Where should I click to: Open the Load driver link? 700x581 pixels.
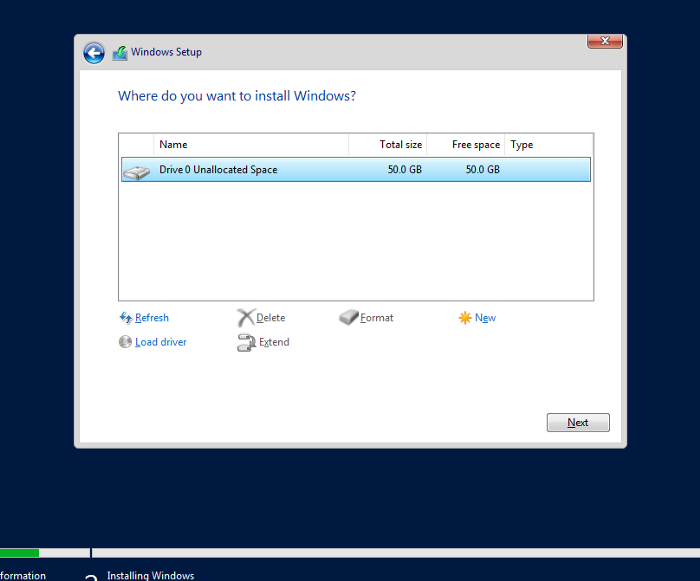(x=161, y=342)
